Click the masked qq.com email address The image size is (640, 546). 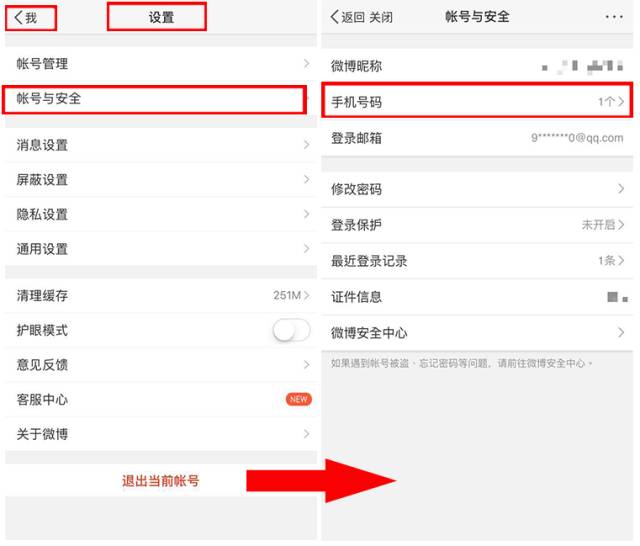pos(577,138)
